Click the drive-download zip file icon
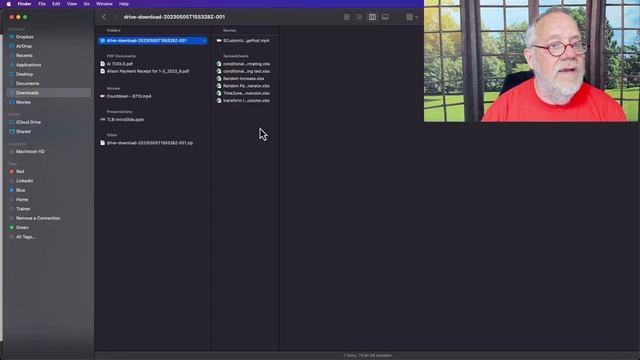The image size is (640, 360). (102, 143)
